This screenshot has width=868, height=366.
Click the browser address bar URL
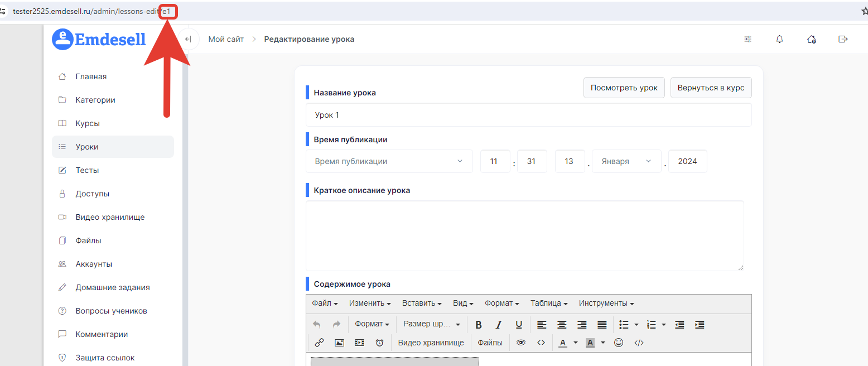(91, 11)
